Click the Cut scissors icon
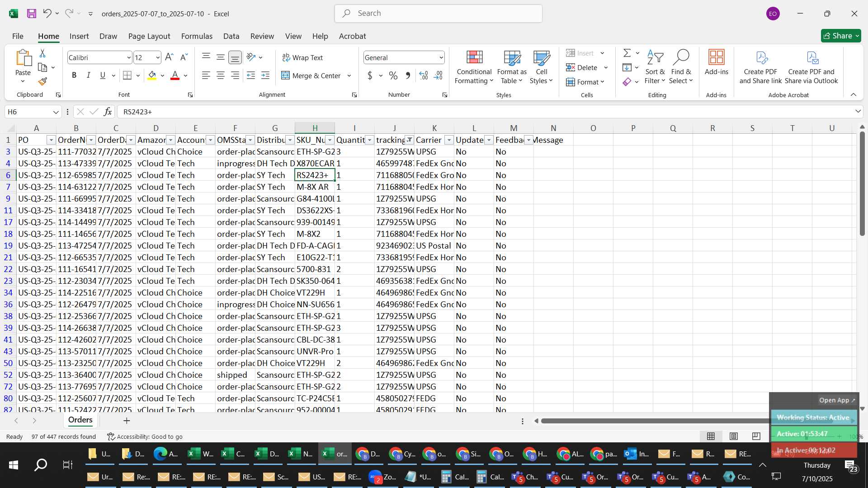Image resolution: width=868 pixels, height=488 pixels. click(x=42, y=53)
